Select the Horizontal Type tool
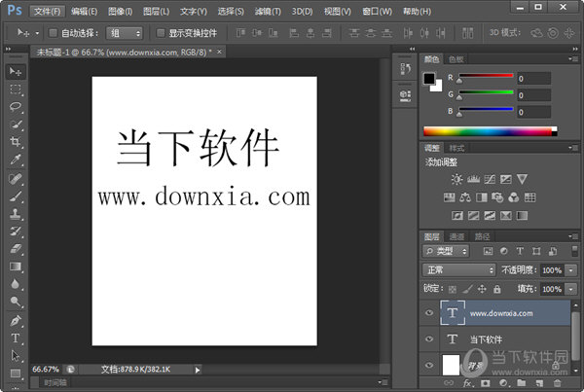584x392 pixels. point(16,339)
